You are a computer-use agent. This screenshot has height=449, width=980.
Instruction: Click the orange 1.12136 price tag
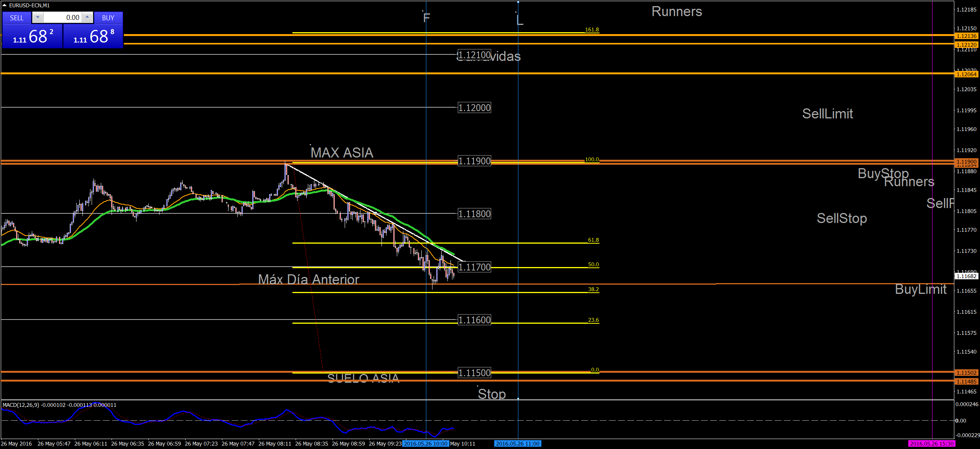coord(966,36)
